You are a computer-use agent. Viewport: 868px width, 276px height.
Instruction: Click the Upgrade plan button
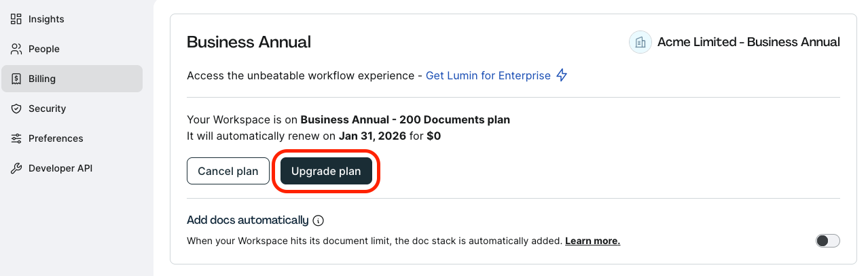pos(326,172)
